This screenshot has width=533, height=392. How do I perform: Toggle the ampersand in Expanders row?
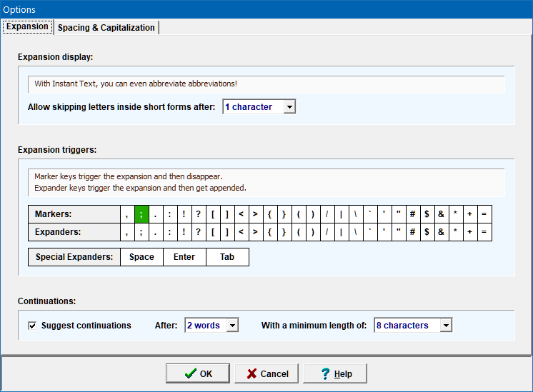tap(442, 232)
